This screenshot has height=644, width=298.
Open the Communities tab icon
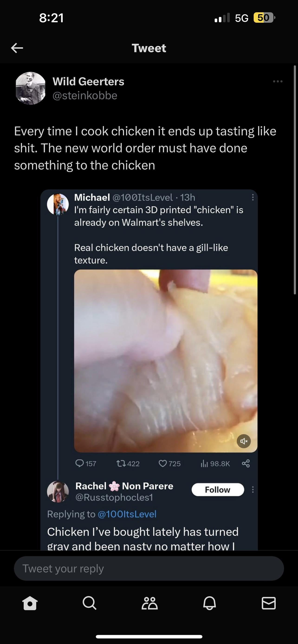click(x=149, y=603)
